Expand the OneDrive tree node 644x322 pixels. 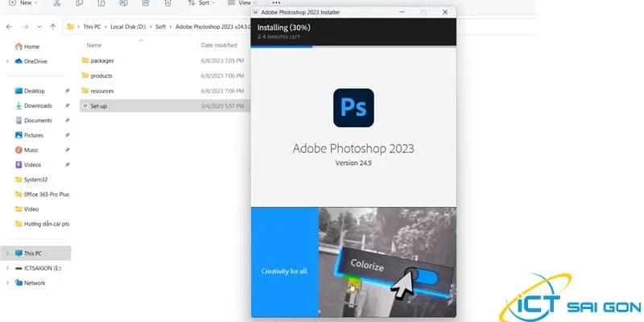[x=7, y=61]
